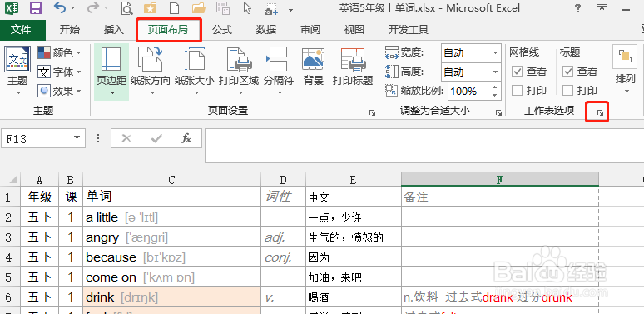Click the pointer select icon in toolbar
This screenshot has height=314, width=644.
coord(247,7)
